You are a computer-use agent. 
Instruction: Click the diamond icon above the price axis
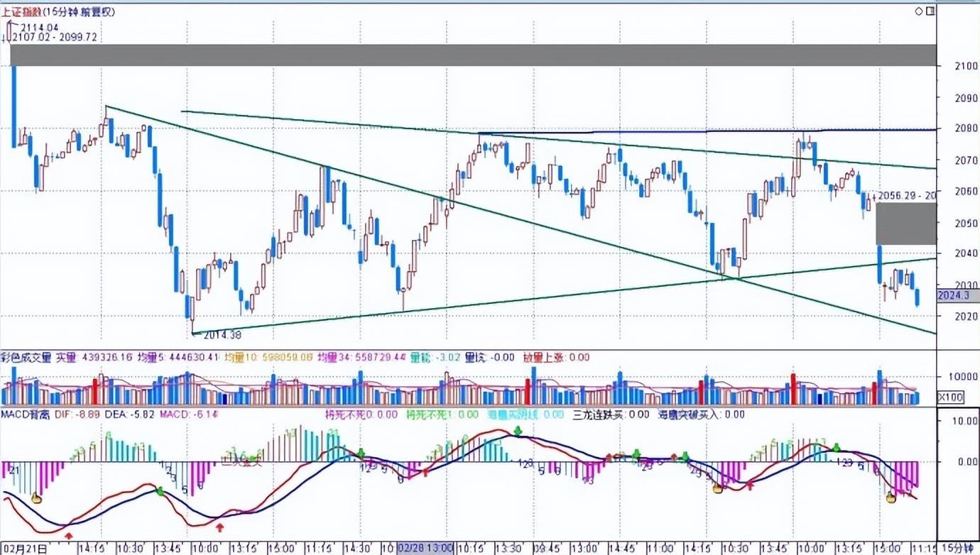[918, 11]
